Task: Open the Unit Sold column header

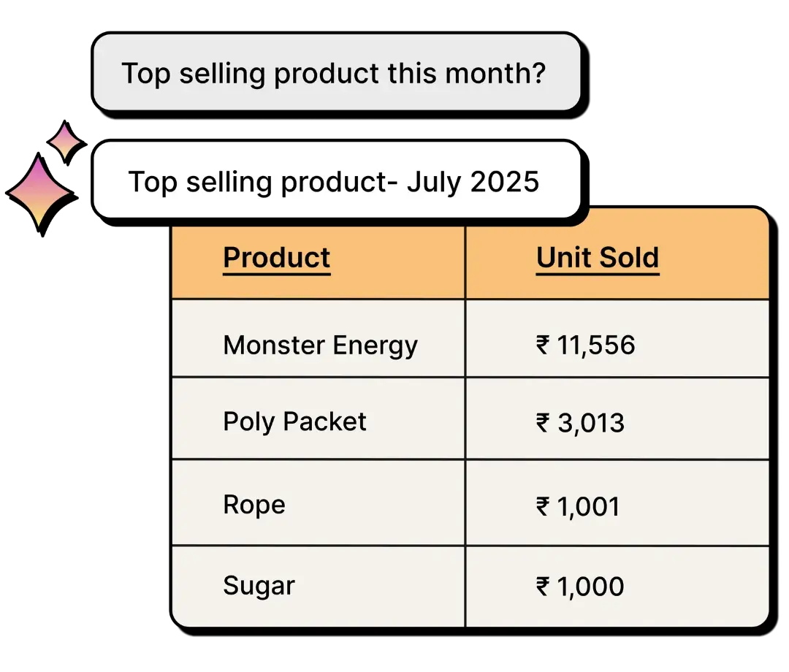Action: (x=598, y=258)
